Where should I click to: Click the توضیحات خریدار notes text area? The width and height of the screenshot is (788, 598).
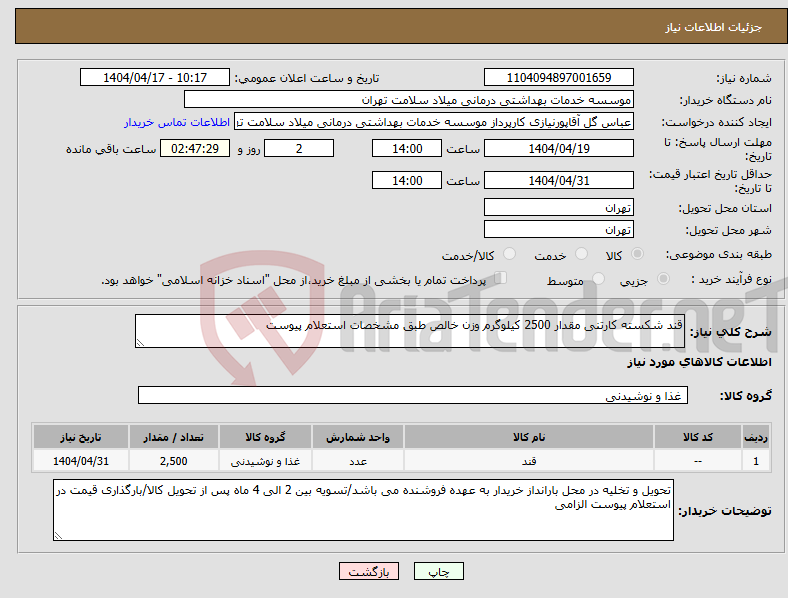click(363, 510)
